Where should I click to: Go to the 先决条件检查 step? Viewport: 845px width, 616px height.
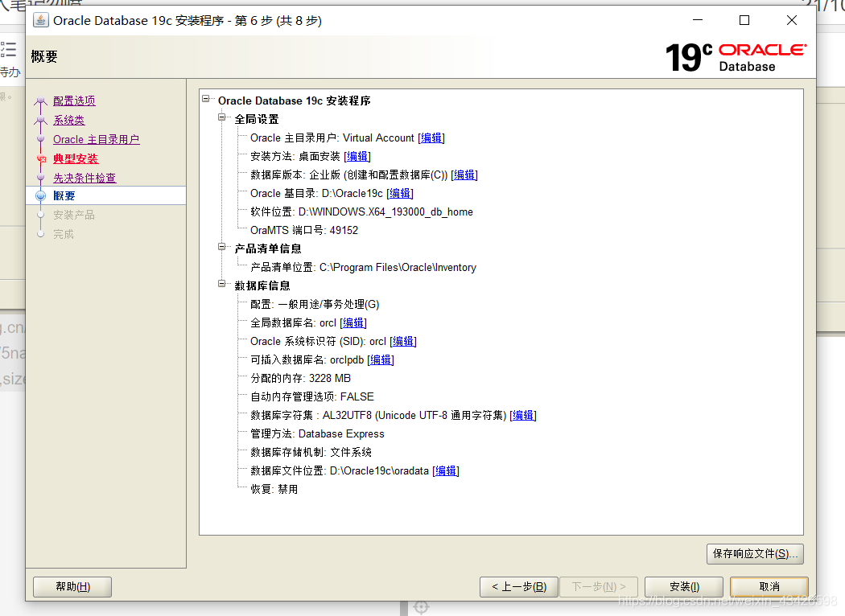coord(84,178)
